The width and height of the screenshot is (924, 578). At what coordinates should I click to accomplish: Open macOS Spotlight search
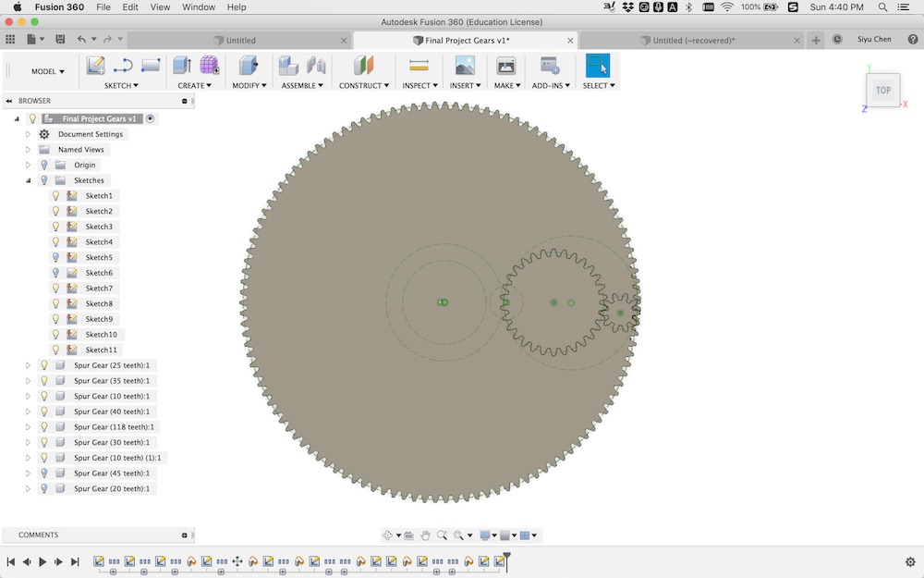click(x=882, y=7)
